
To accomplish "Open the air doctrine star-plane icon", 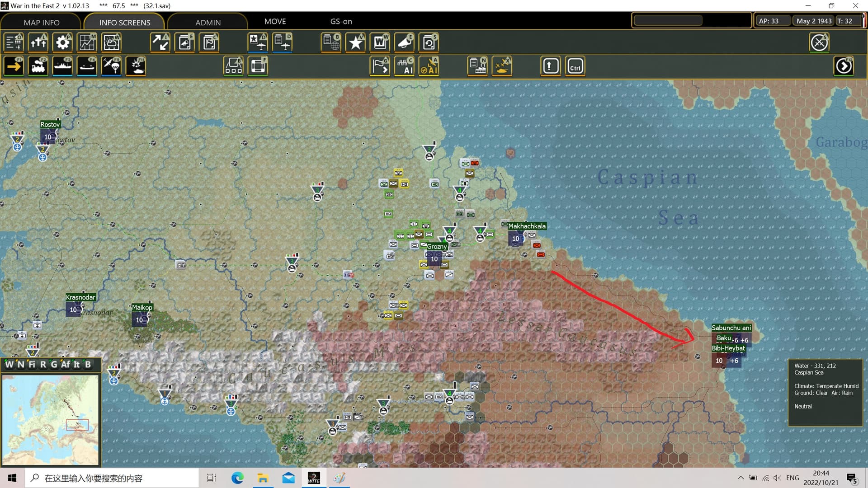I will click(x=258, y=42).
